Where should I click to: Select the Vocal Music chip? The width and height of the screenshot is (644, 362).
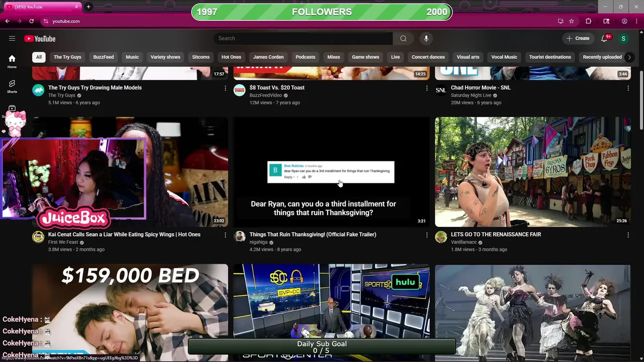point(504,57)
